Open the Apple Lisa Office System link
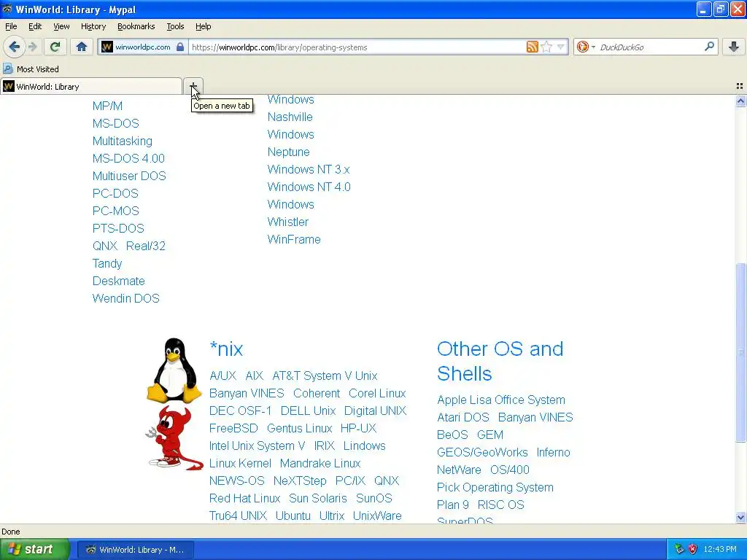The height and width of the screenshot is (560, 747). [501, 400]
